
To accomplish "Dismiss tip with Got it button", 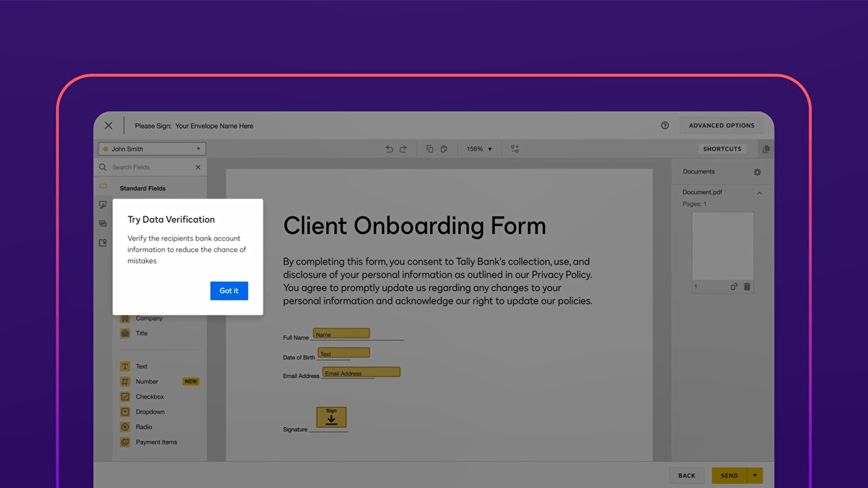I will tap(229, 291).
